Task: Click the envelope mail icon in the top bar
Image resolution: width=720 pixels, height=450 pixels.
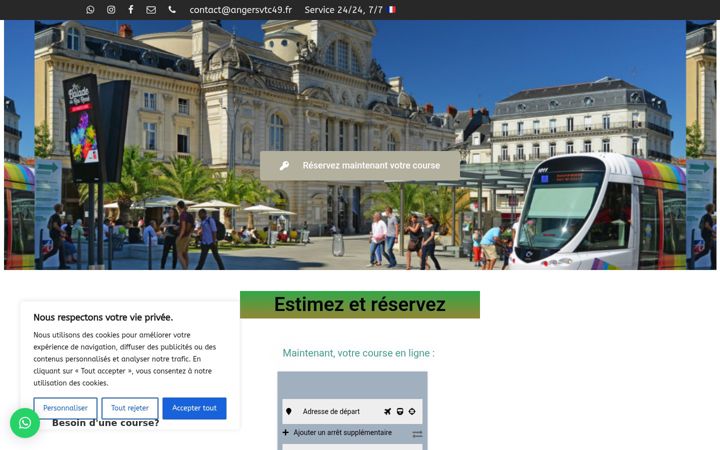Action: pyautogui.click(x=151, y=10)
